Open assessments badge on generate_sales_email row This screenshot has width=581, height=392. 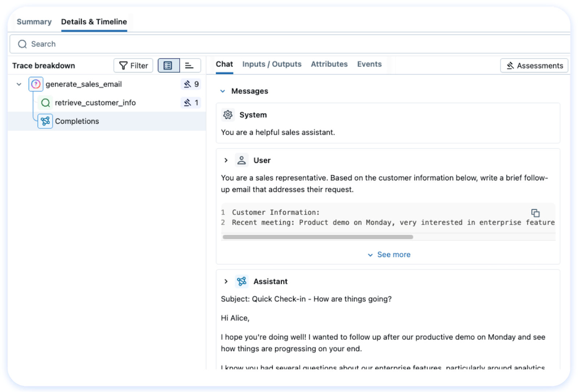pos(191,84)
